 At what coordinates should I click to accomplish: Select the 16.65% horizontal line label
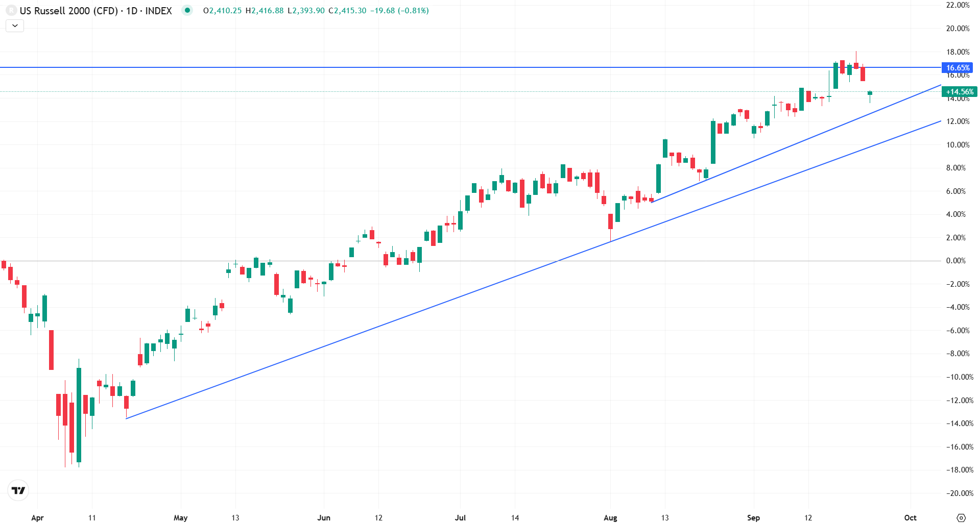[x=957, y=67]
